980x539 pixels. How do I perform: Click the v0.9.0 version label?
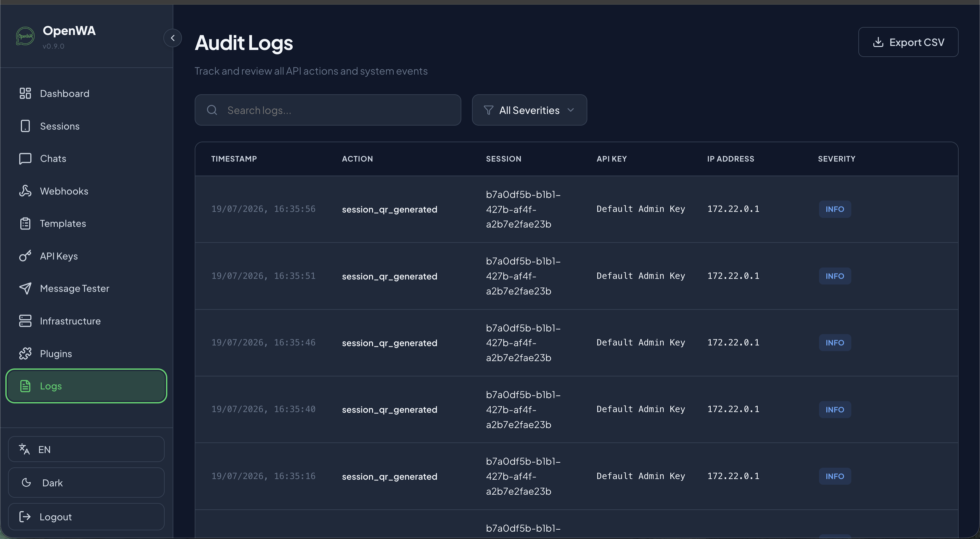point(53,46)
